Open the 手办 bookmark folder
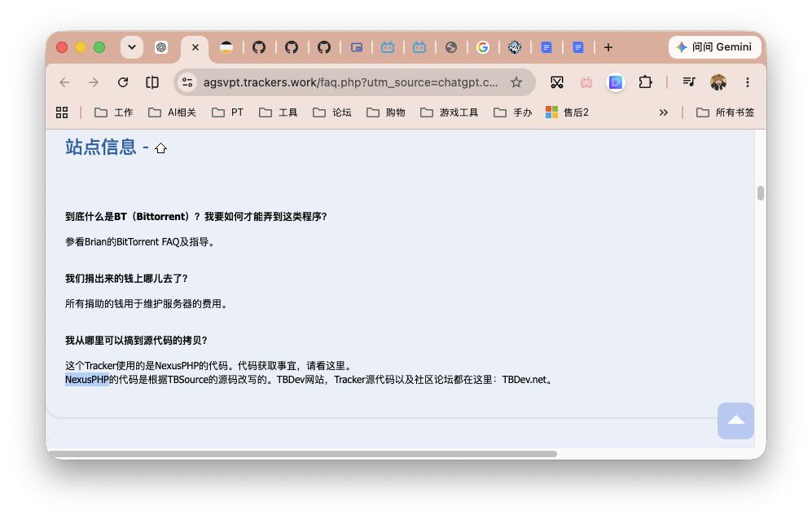This screenshot has height=520, width=812. pos(512,112)
